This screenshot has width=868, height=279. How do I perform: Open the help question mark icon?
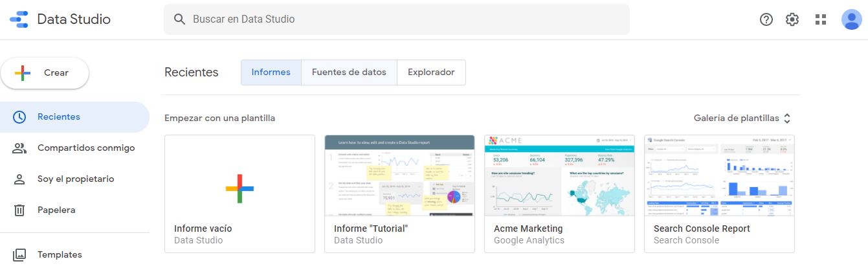(766, 19)
